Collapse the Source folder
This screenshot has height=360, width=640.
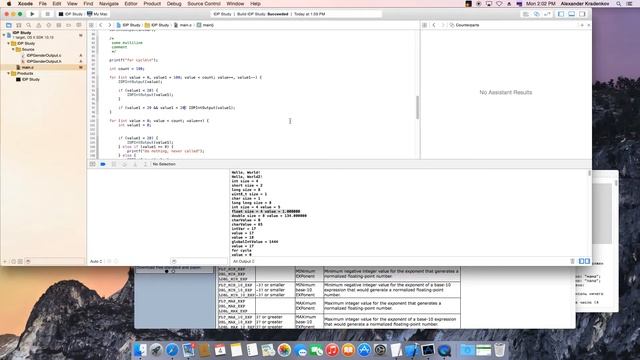coord(13,49)
